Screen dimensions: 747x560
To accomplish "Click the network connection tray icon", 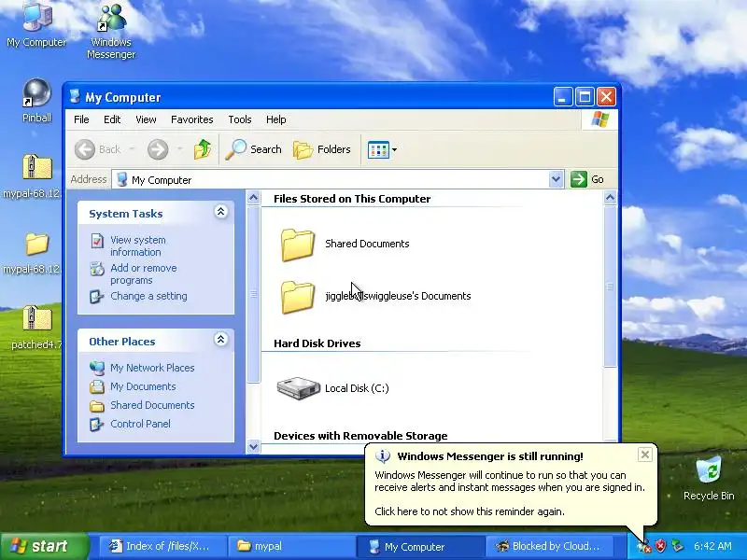I will (676, 546).
